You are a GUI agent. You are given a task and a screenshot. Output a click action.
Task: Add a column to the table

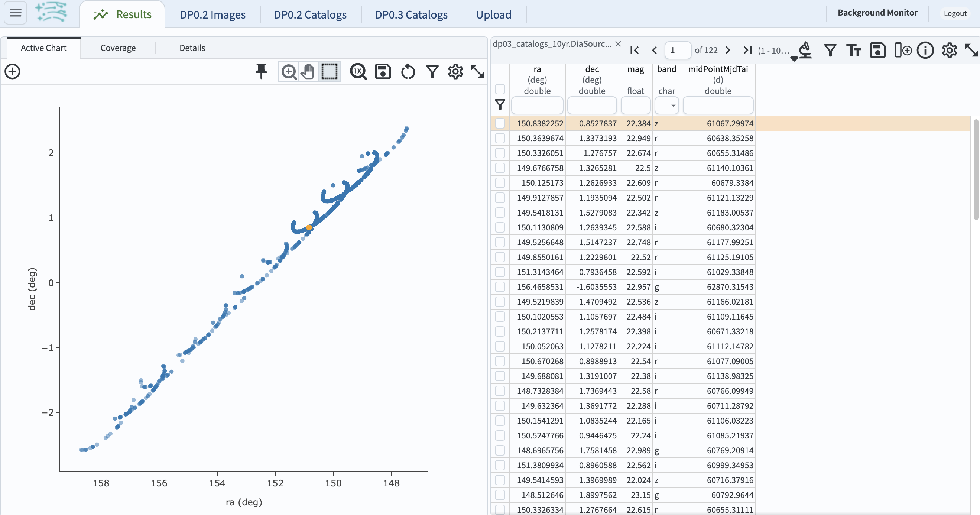903,50
